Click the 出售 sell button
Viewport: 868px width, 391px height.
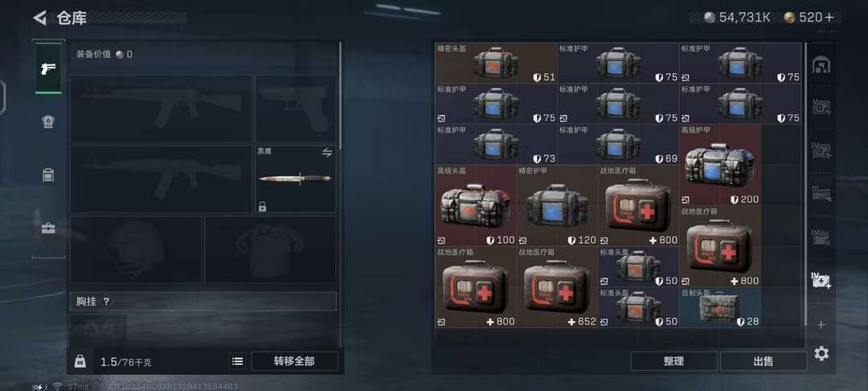coord(764,361)
